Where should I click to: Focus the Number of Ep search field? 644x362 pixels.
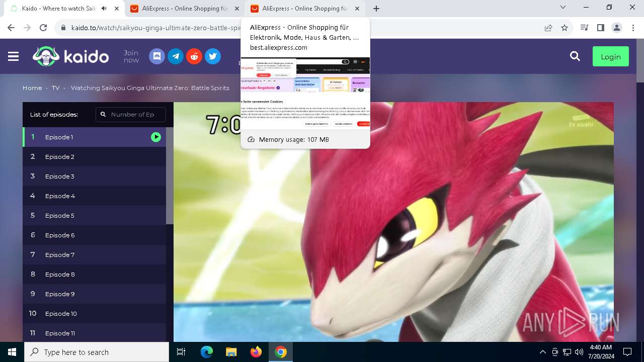pos(131,115)
